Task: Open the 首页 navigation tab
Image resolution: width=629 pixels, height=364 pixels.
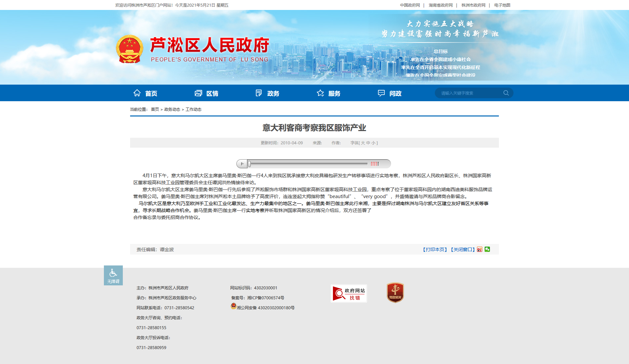Action: pos(145,93)
